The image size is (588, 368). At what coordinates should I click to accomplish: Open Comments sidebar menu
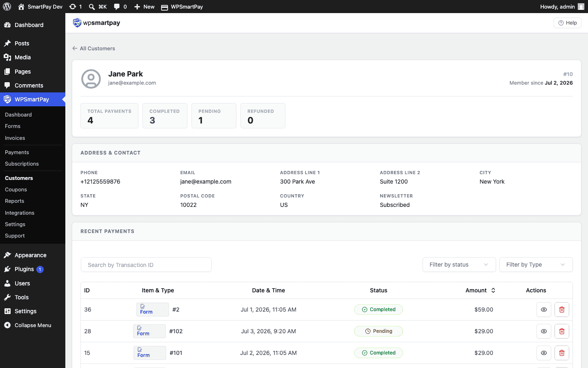(33, 85)
